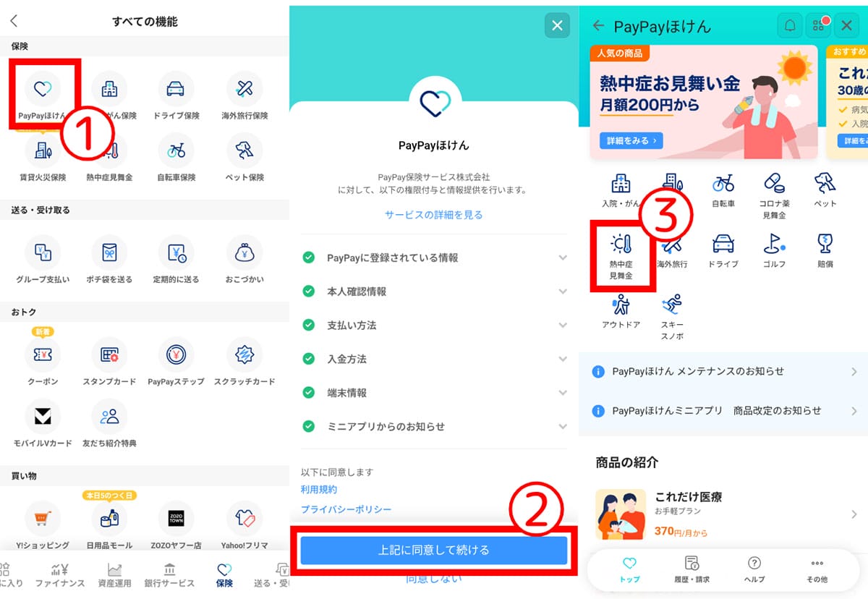
Task: Switch to ファイナンス bottom tab
Action: pyautogui.click(x=60, y=575)
